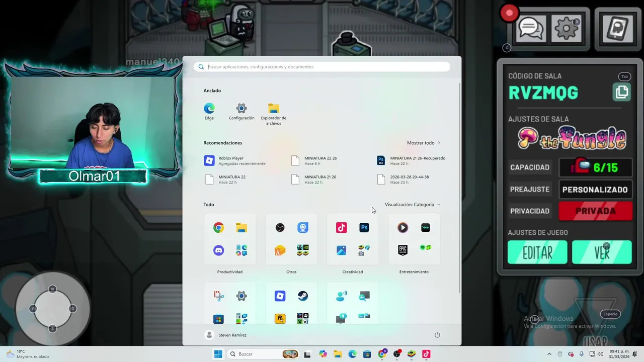The image size is (644, 362).
Task: Toggle the PRIVADA privacy button
Action: (x=596, y=211)
